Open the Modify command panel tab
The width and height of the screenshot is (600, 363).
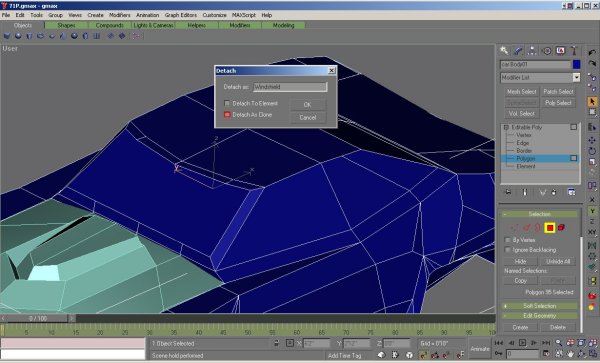(x=518, y=50)
